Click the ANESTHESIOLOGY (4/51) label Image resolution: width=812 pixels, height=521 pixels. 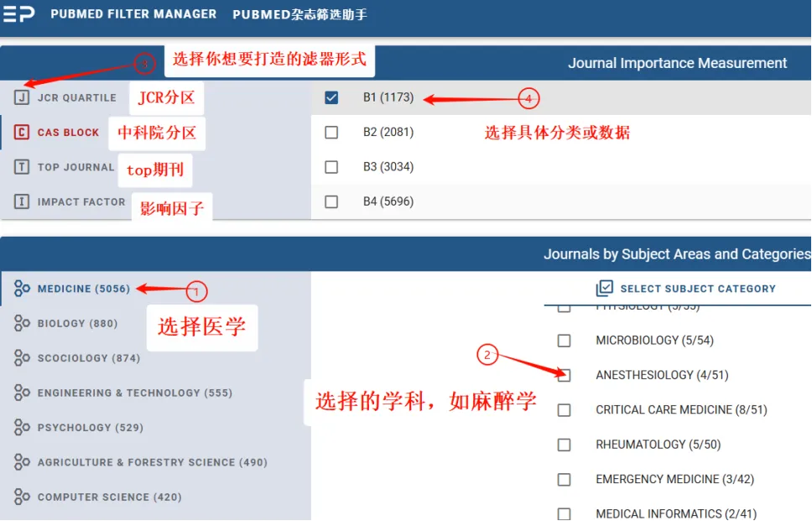click(662, 375)
